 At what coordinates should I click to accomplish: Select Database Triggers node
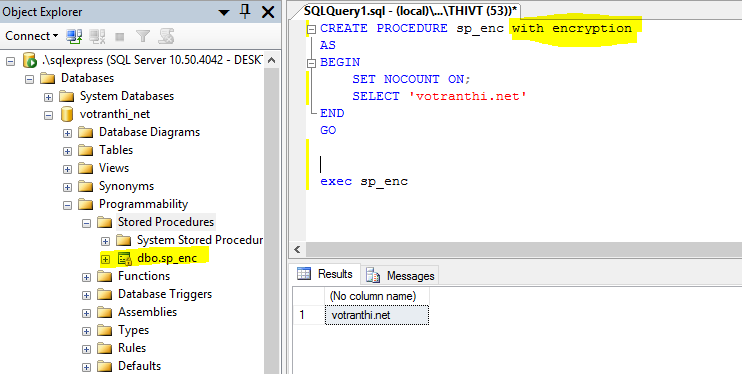coord(165,294)
